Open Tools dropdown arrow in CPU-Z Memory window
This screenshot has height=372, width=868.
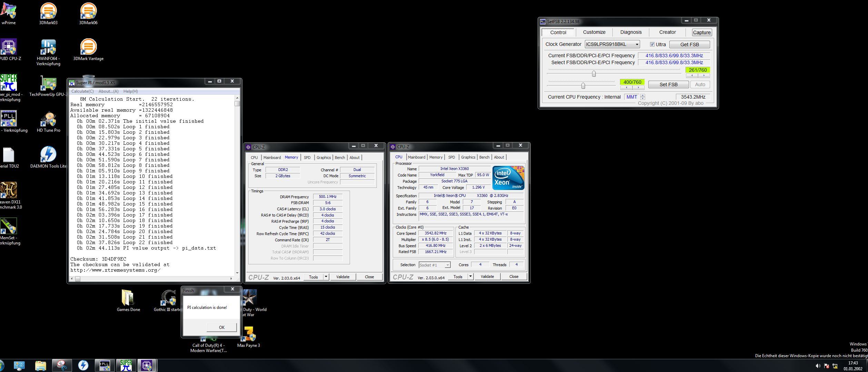[326, 277]
